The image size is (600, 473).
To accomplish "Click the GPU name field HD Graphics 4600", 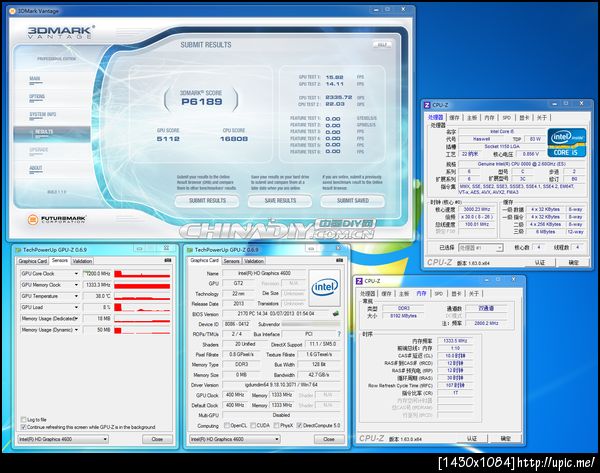I will click(264, 273).
